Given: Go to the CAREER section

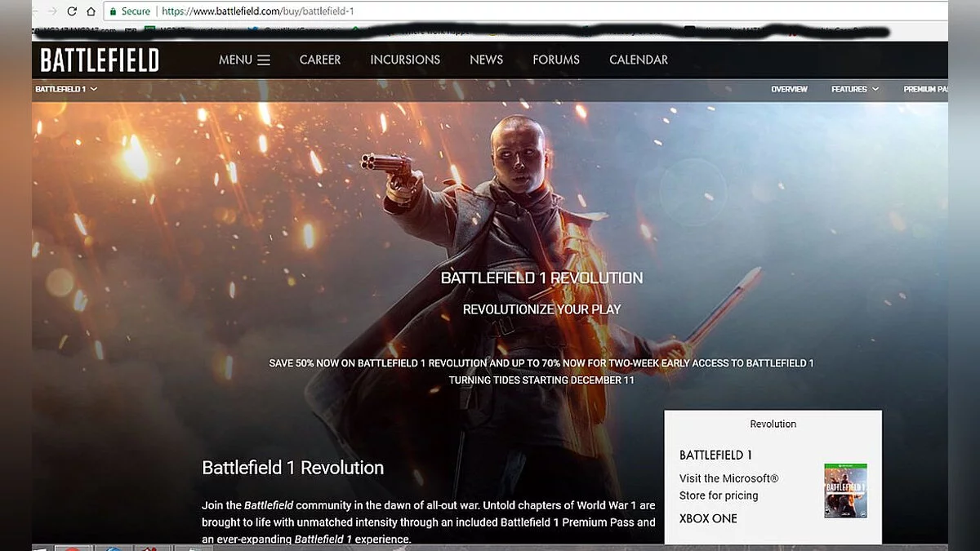Looking at the screenshot, I should [320, 60].
